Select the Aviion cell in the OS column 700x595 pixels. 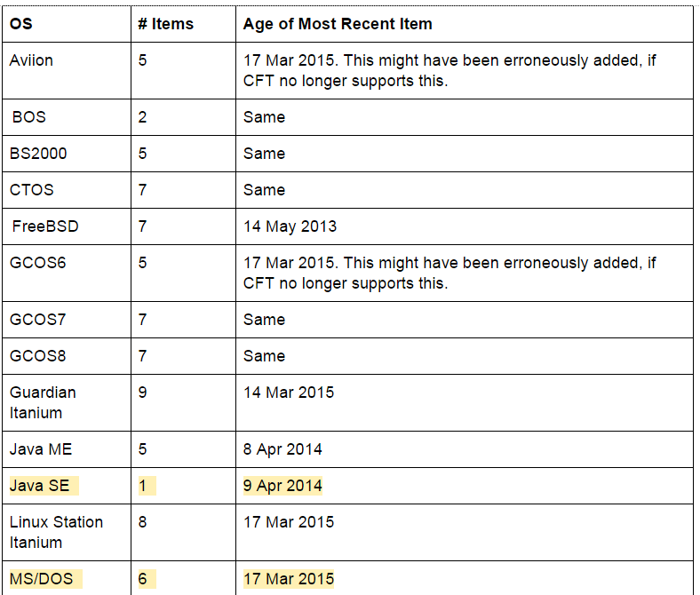(x=32, y=61)
